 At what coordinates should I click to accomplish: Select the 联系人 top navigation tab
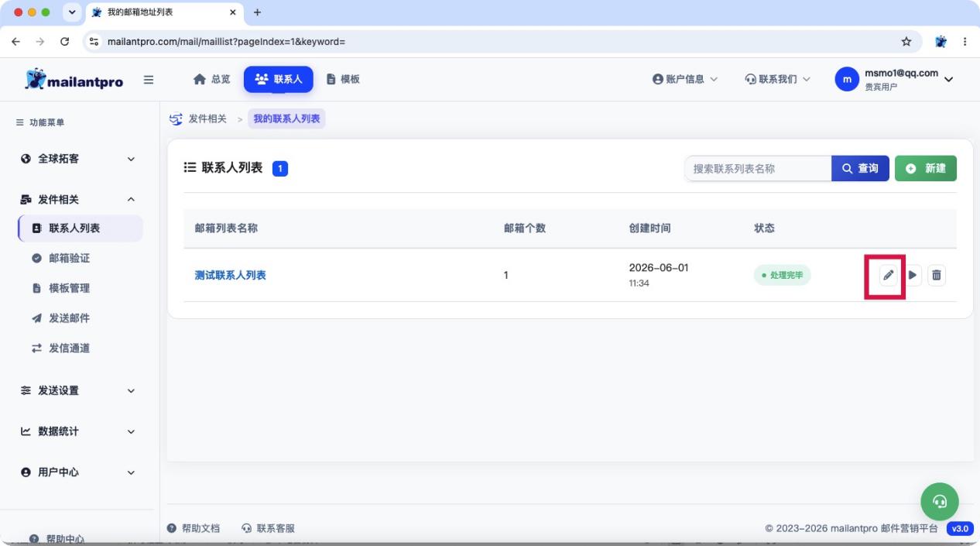279,79
